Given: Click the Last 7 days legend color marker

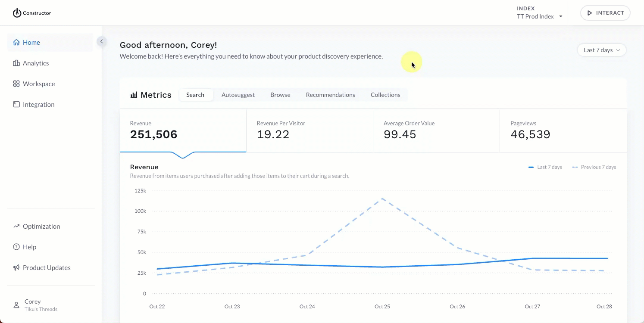Looking at the screenshot, I should pos(531,167).
